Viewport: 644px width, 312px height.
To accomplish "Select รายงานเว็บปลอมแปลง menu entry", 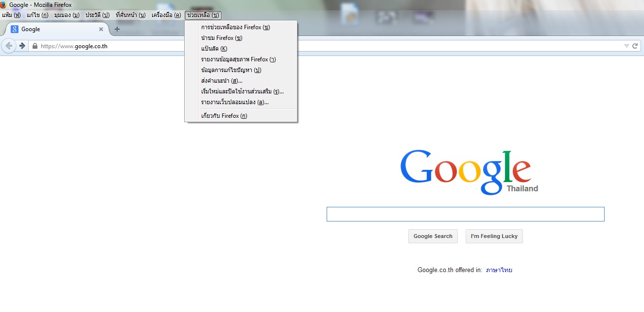I will point(241,102).
